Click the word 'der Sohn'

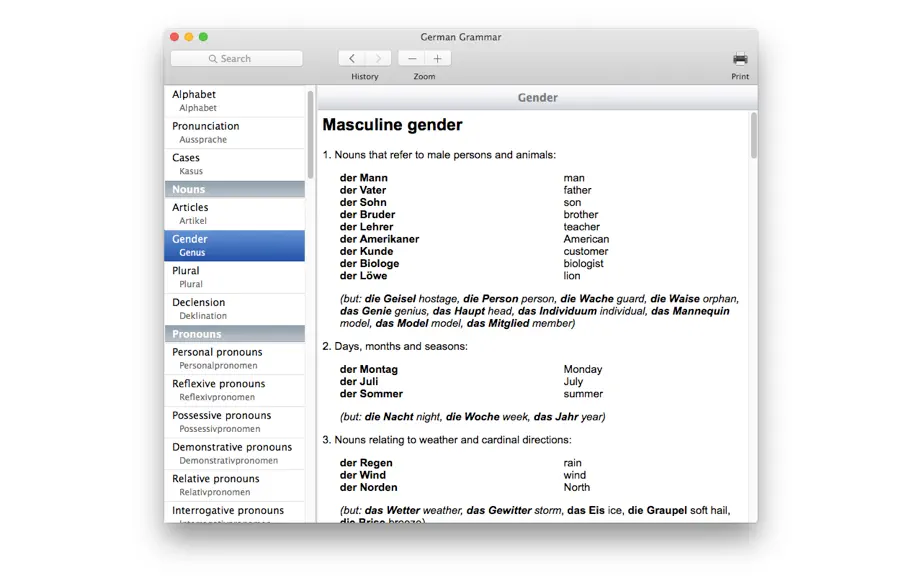point(363,202)
